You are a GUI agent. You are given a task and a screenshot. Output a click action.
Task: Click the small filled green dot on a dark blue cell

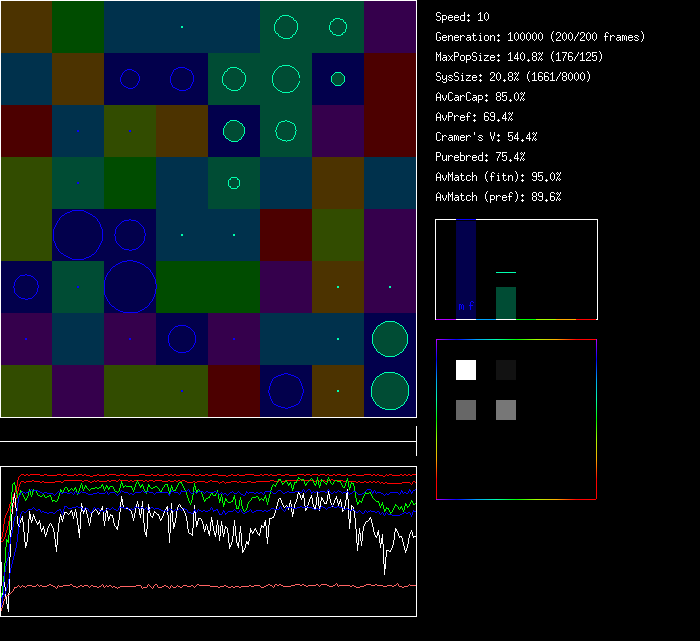pyautogui.click(x=338, y=79)
